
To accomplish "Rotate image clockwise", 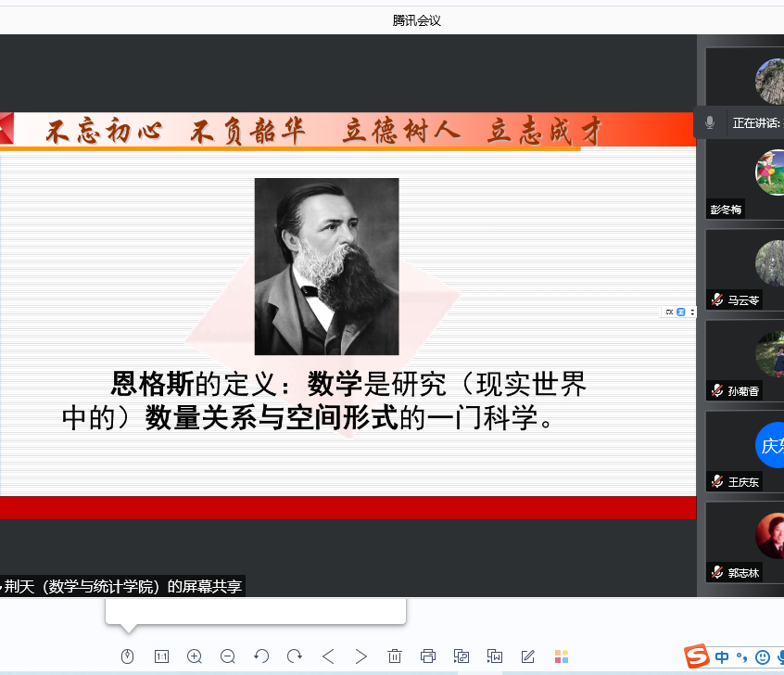I will coord(295,656).
